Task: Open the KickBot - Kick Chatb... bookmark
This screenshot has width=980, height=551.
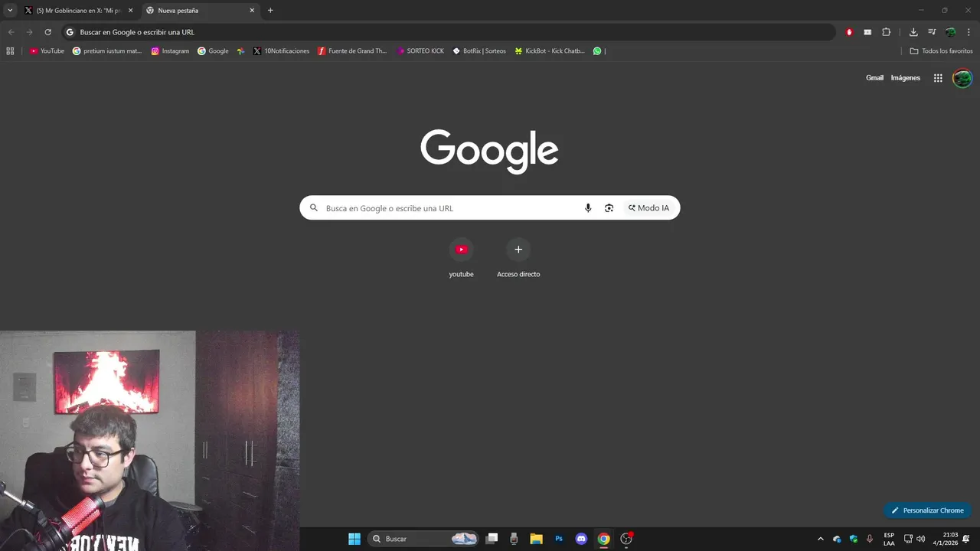Action: pos(550,51)
